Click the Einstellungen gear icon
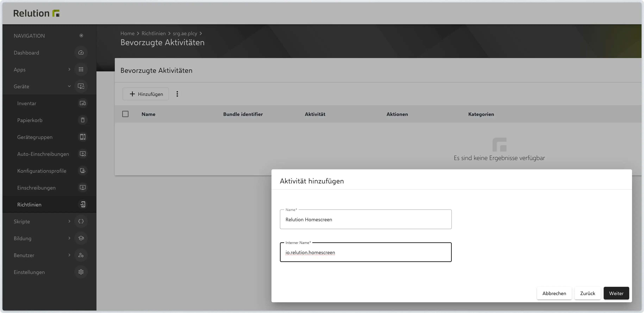This screenshot has height=313, width=644. tap(81, 272)
